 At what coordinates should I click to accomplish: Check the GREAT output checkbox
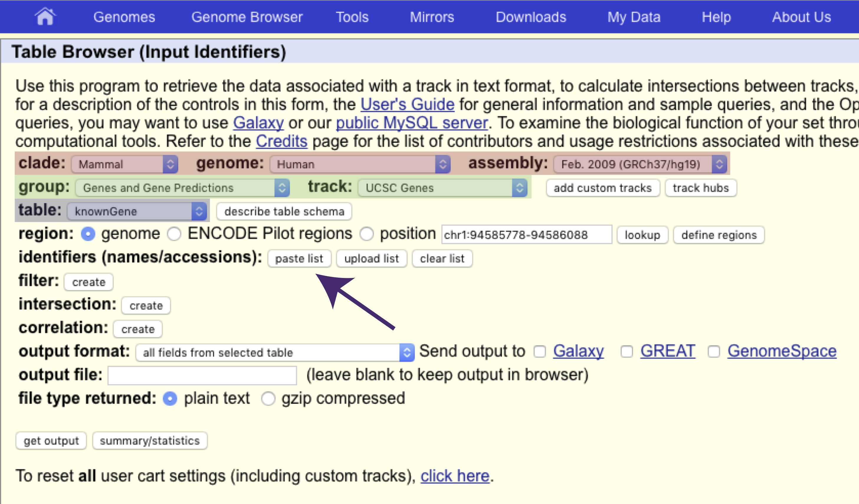[x=627, y=351]
